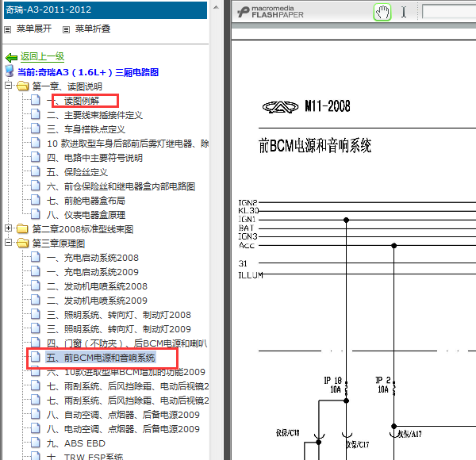This screenshot has height=460, width=476.
Task: Click the Chery logo in the diagram
Action: (x=280, y=107)
